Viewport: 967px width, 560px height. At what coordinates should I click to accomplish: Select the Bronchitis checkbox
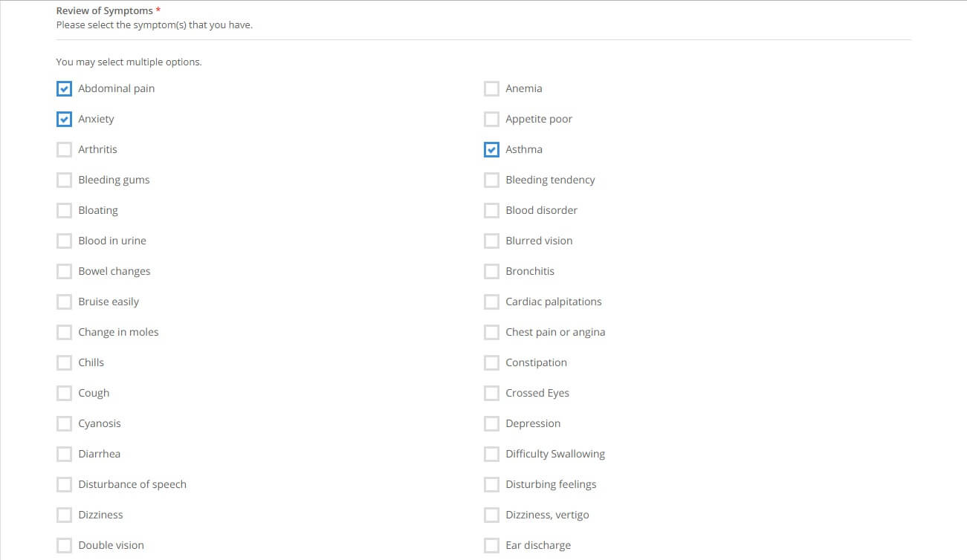pyautogui.click(x=491, y=271)
